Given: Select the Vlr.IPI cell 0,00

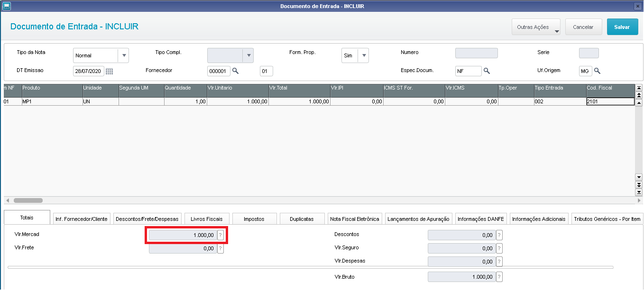Looking at the screenshot, I should pyautogui.click(x=357, y=101).
